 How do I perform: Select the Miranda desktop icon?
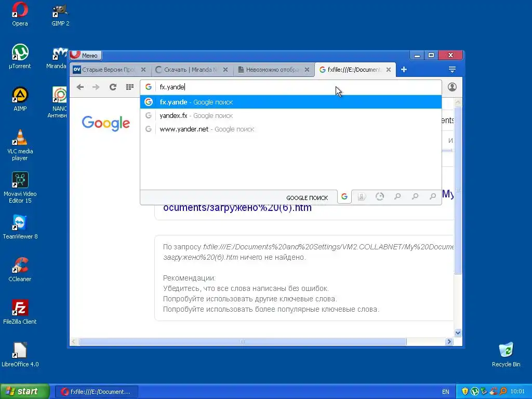57,57
